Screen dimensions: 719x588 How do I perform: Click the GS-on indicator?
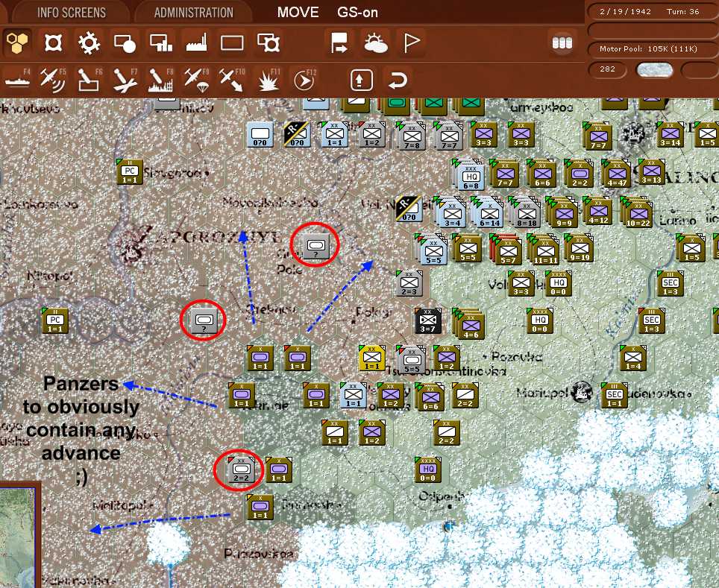(358, 13)
